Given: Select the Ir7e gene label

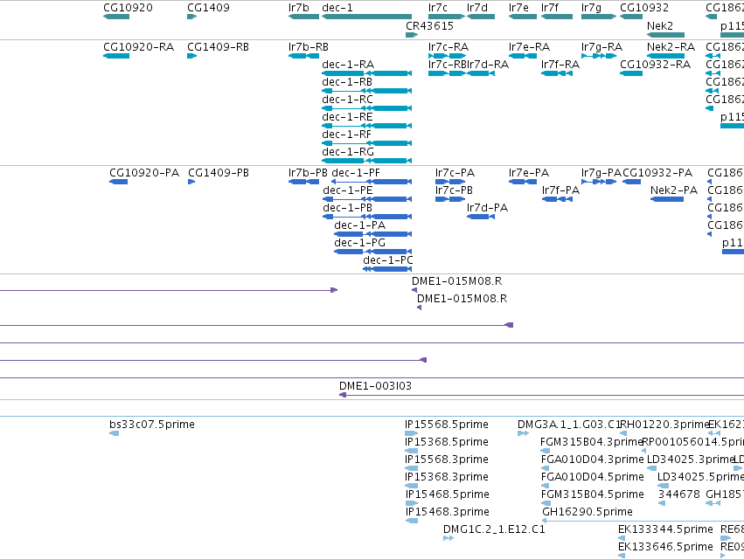Looking at the screenshot, I should (x=518, y=8).
